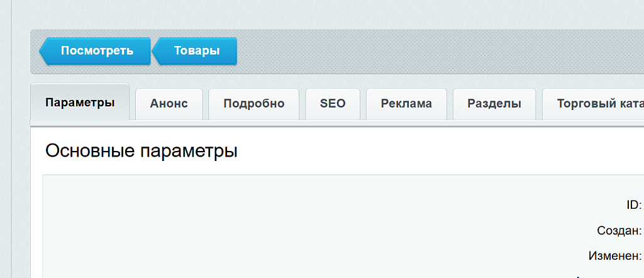Click empty form panel left of ID label
The width and height of the screenshot is (644, 278).
pos(314,226)
